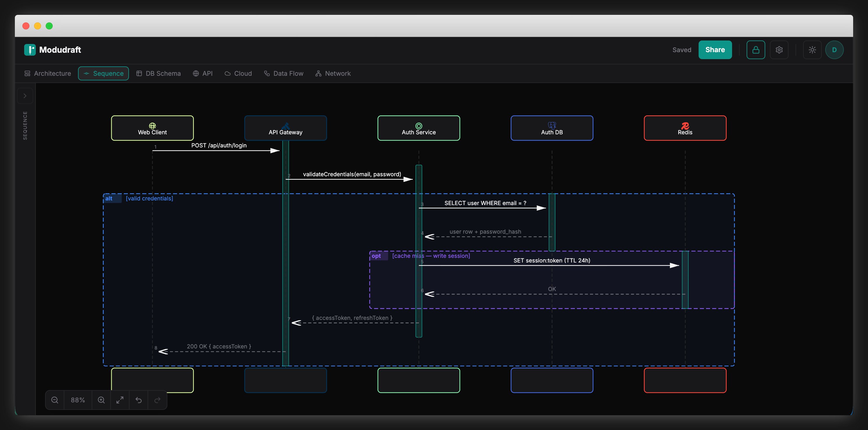
Task: Maximize window with green button
Action: (49, 26)
